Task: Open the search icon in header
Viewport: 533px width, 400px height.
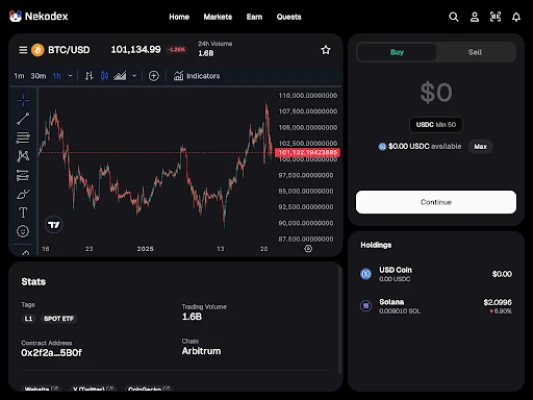Action: (453, 17)
